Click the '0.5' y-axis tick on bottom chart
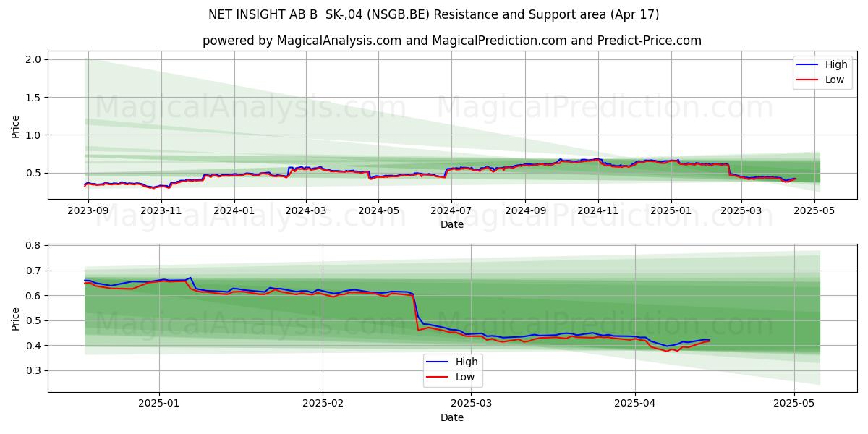 [x=35, y=320]
